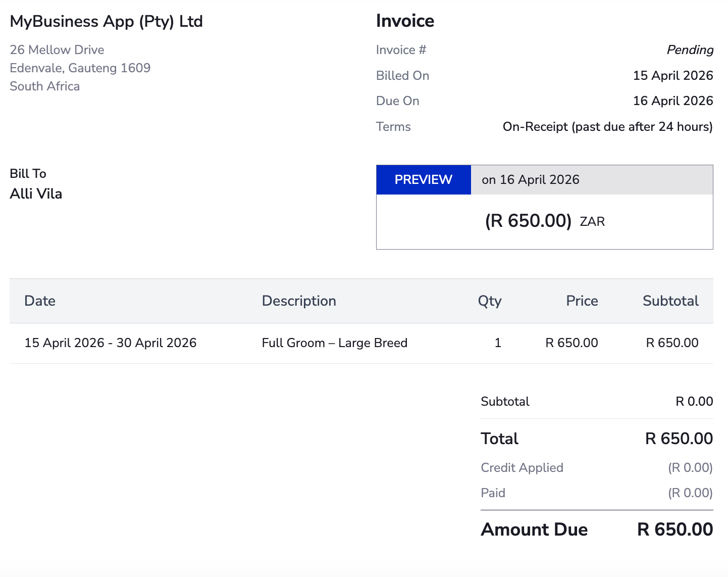Click the customer name Alli Vila
The width and height of the screenshot is (728, 577).
click(x=36, y=194)
